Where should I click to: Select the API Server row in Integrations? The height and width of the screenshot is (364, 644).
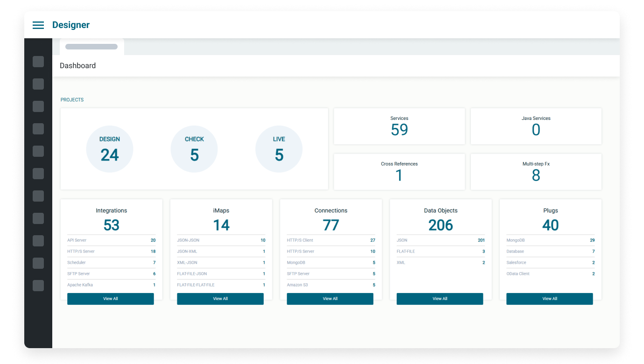tap(111, 240)
